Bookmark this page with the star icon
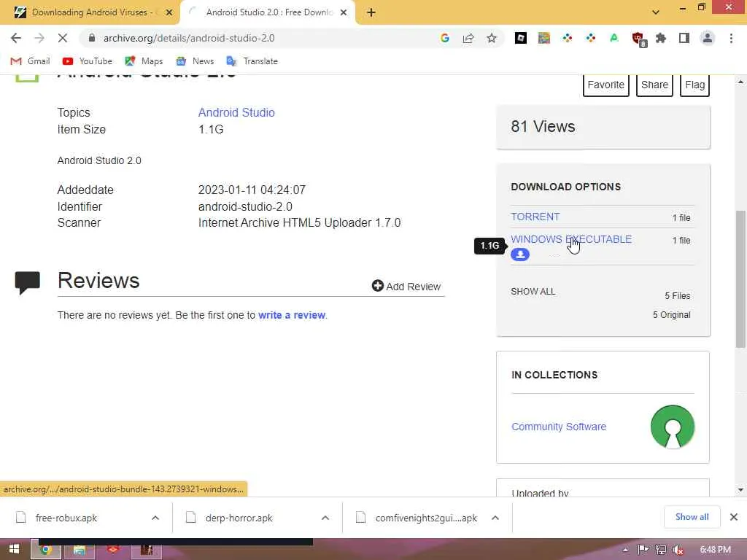Screen dimensions: 747x560 pos(492,38)
